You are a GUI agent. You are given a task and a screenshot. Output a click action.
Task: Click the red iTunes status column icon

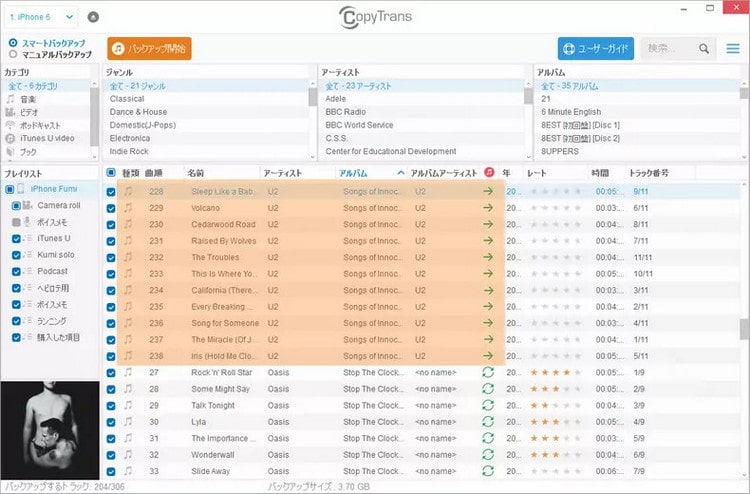click(489, 172)
